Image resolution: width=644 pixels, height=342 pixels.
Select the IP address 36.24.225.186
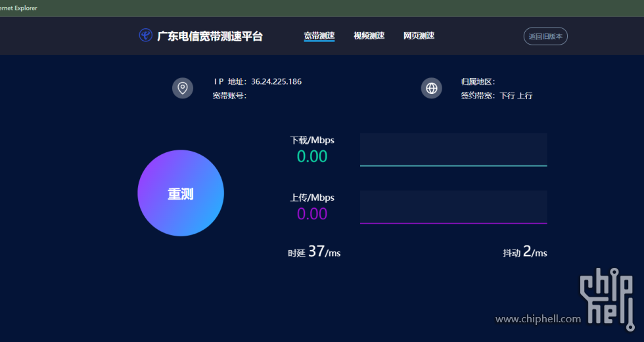click(277, 81)
